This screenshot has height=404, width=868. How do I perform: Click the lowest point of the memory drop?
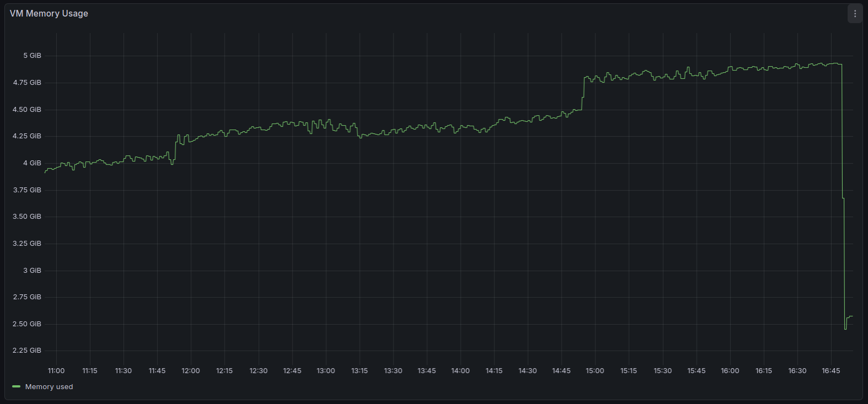pyautogui.click(x=845, y=329)
